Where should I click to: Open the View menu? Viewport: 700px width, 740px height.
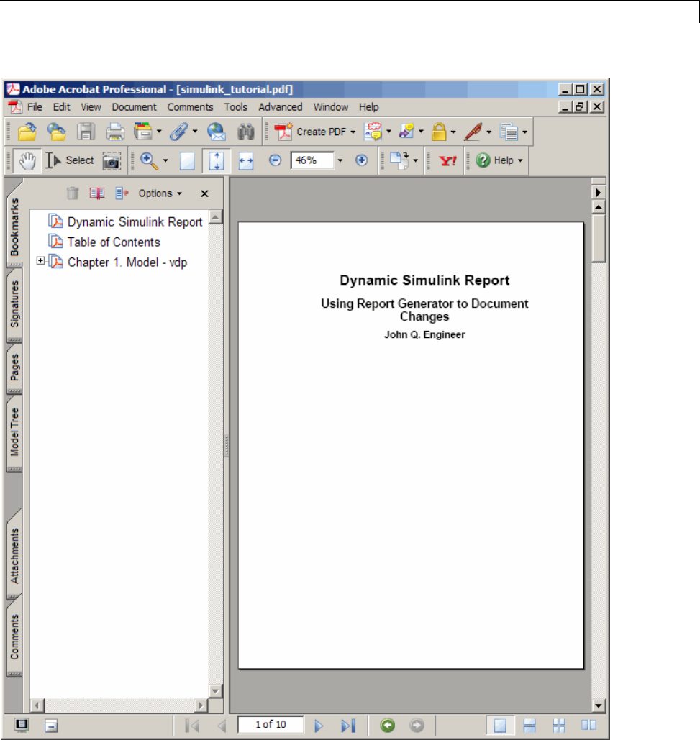[91, 107]
